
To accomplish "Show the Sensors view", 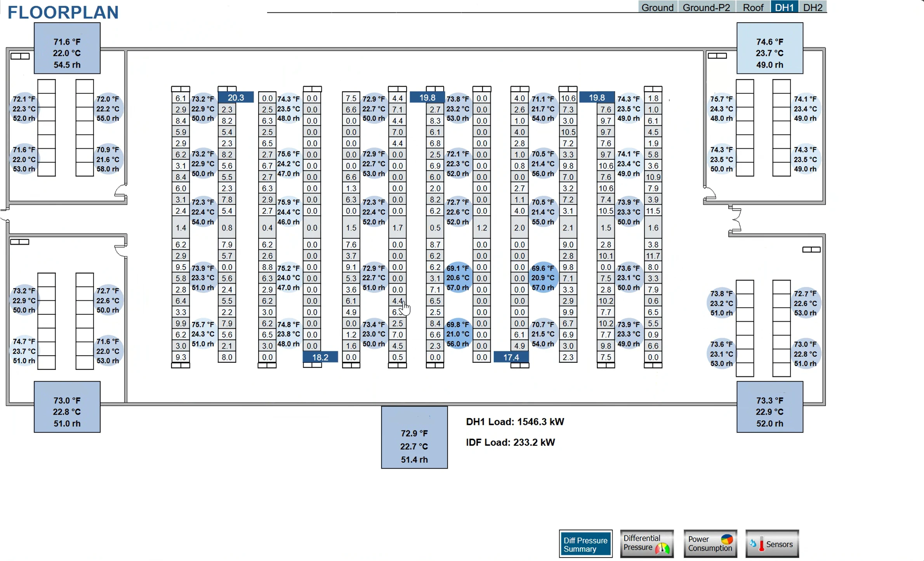I will coord(772,544).
